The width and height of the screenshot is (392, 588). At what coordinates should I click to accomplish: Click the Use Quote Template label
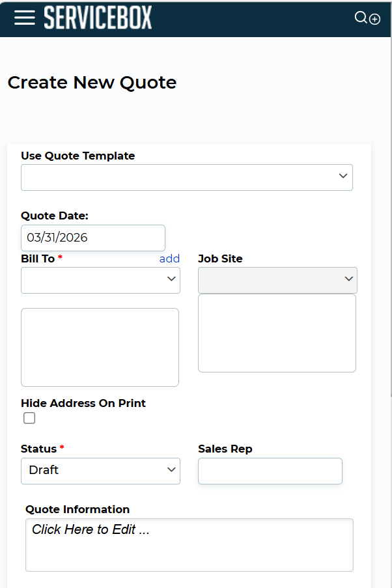(x=78, y=156)
